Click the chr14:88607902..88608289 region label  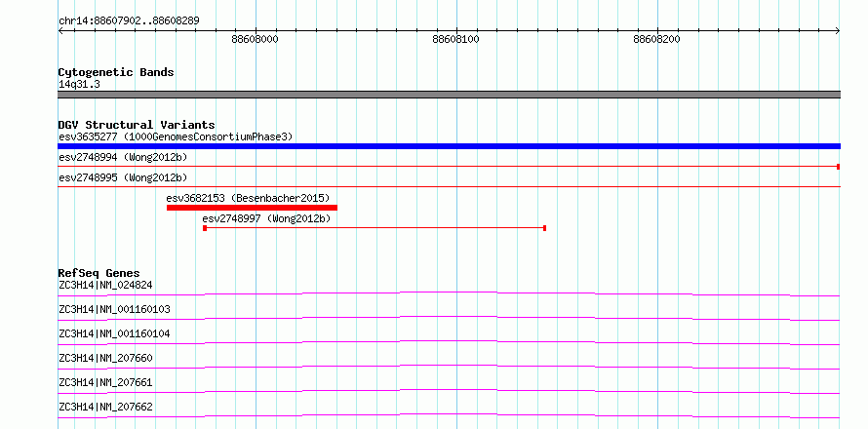click(x=129, y=21)
